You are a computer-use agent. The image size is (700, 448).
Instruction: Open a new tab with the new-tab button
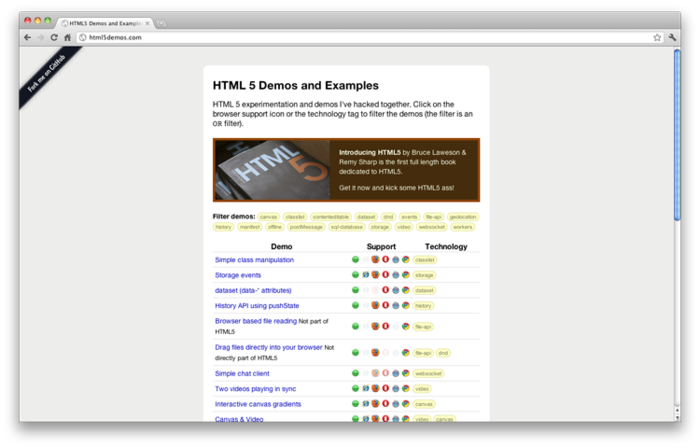coord(162,23)
